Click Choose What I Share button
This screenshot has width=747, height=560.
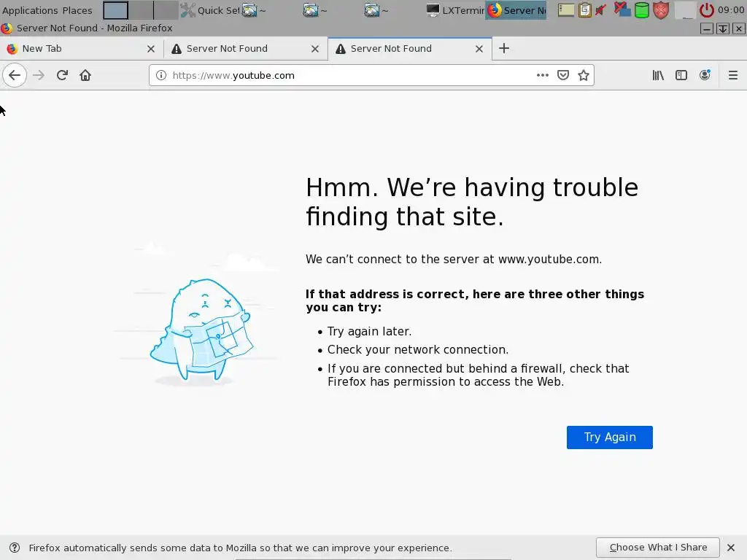point(657,547)
